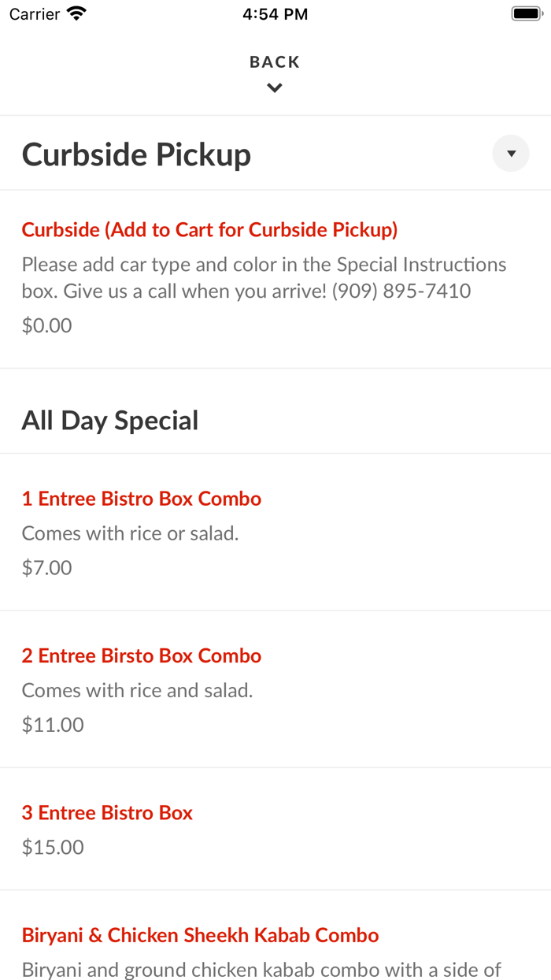Tap the Wi-Fi icon in status bar

point(76,13)
